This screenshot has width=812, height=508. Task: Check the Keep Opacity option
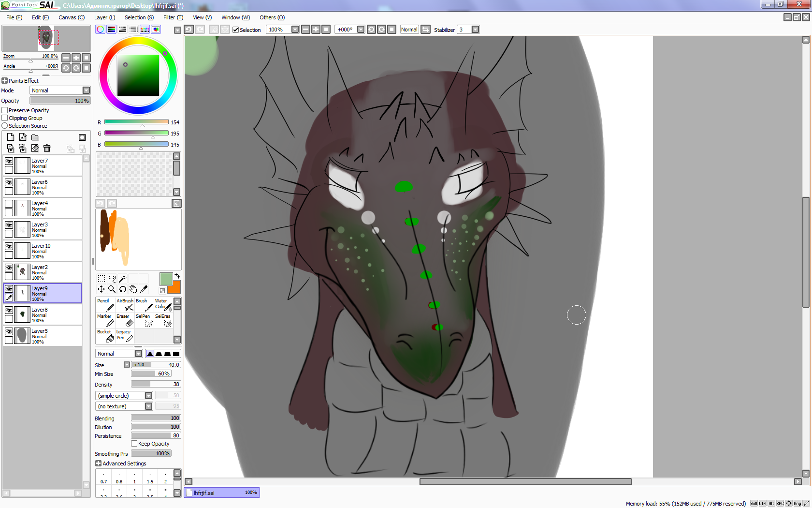tap(134, 444)
